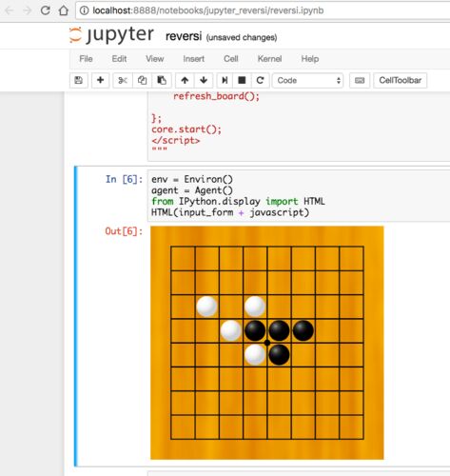Click the reversi notebook title

184,36
